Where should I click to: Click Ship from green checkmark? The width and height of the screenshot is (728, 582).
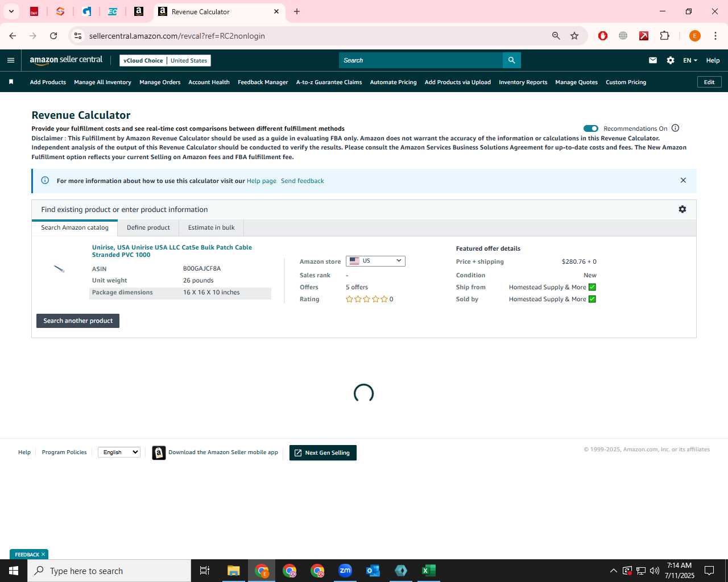pos(592,287)
